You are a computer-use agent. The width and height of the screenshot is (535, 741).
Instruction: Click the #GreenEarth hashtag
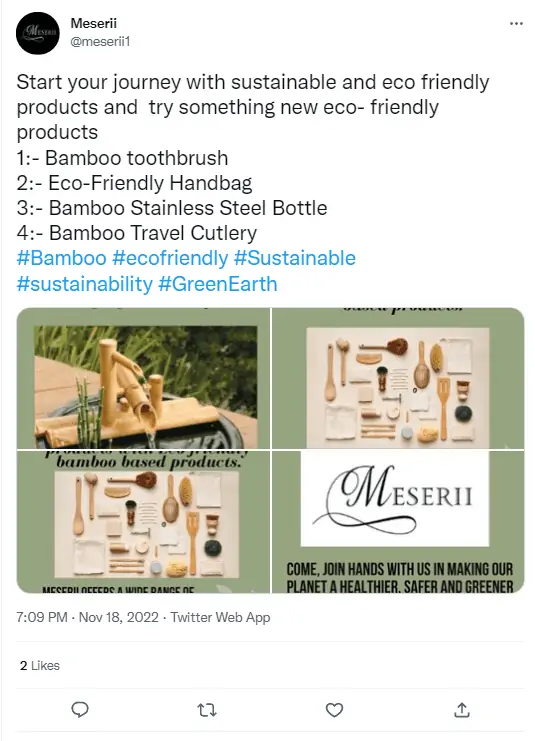point(218,284)
